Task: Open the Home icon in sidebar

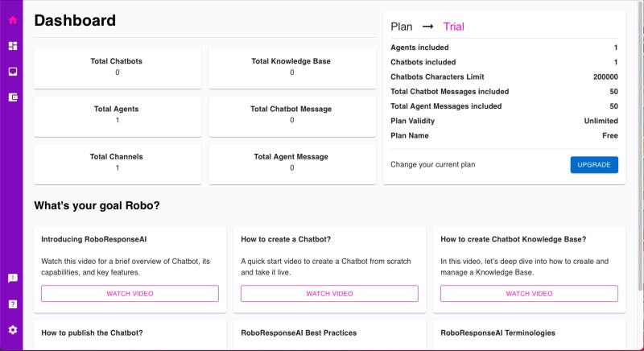Action: click(x=13, y=20)
